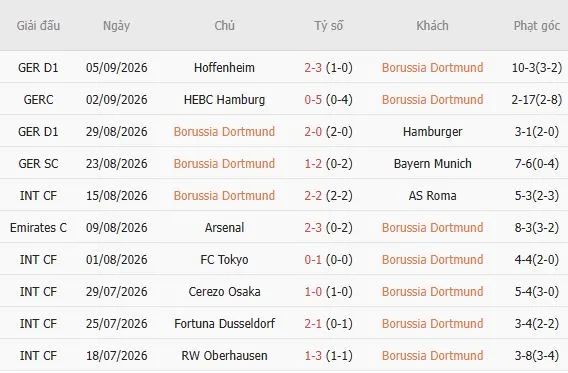Viewport: 568px width, 373px height.
Task: Click the Tỷ số column header
Action: 329,26
